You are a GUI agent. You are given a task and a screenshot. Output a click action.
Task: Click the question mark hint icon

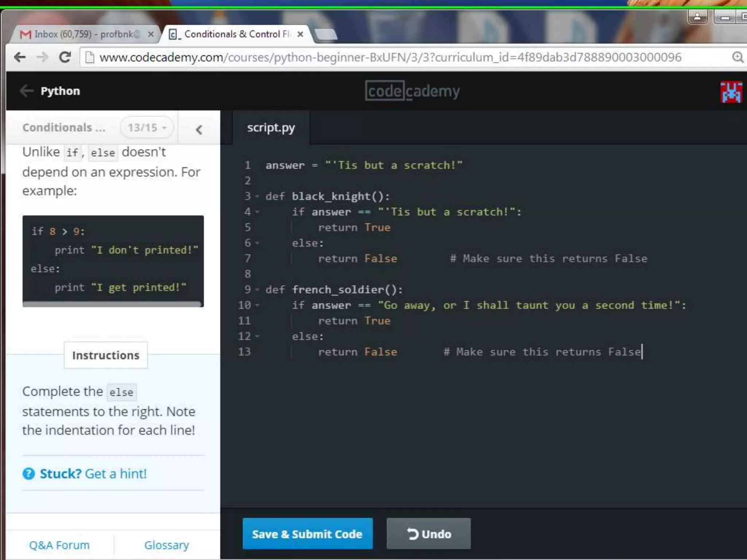pyautogui.click(x=28, y=474)
